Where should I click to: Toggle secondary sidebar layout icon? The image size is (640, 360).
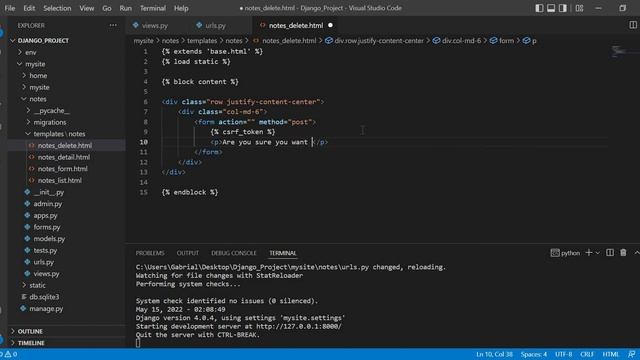[x=563, y=8]
